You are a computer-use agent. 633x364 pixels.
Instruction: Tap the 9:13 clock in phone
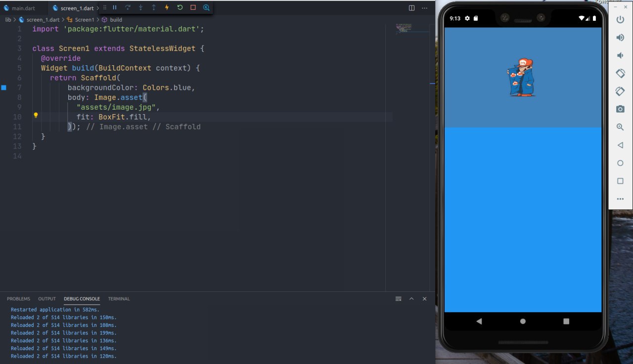click(x=455, y=18)
